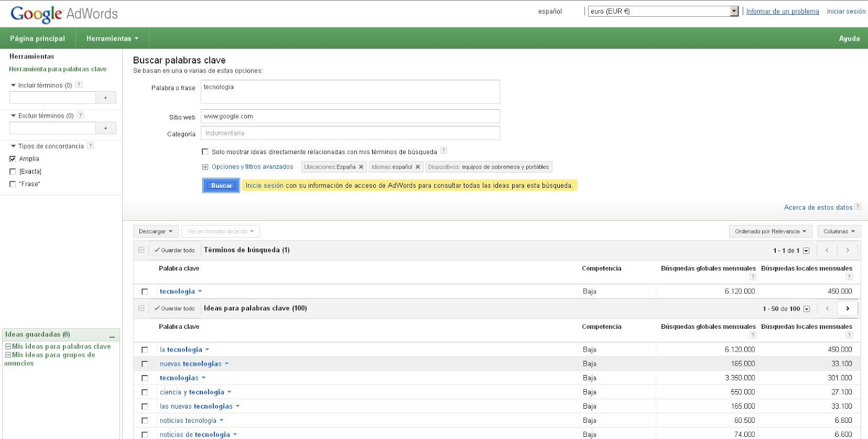868x439 pixels.
Task: Go to next page of keyword ideas
Action: point(847,308)
